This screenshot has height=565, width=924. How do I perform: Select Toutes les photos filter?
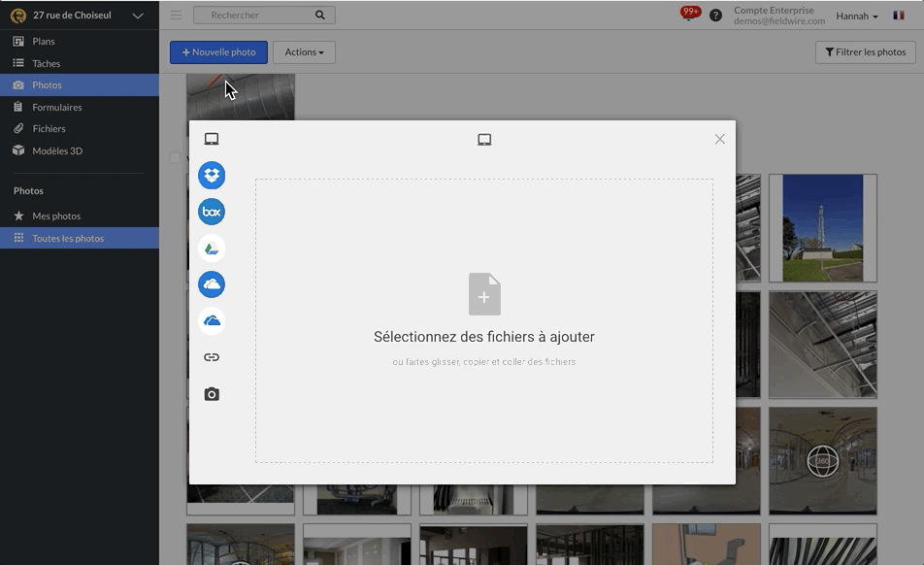[x=80, y=238]
